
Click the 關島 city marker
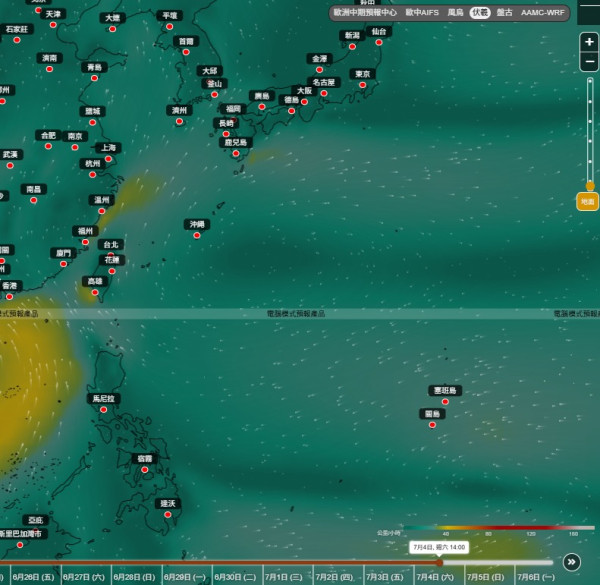(432, 425)
